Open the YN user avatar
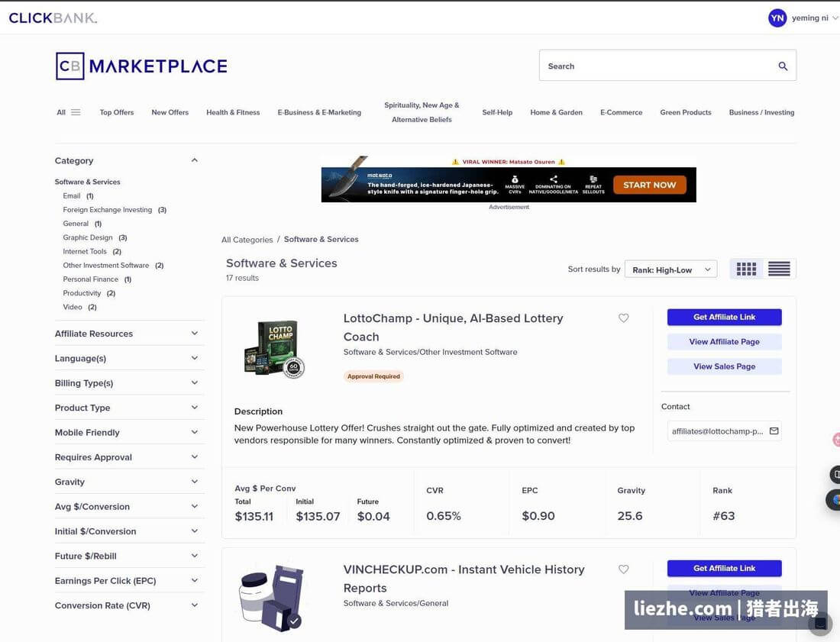Screen dimensions: 840x642 777,18
